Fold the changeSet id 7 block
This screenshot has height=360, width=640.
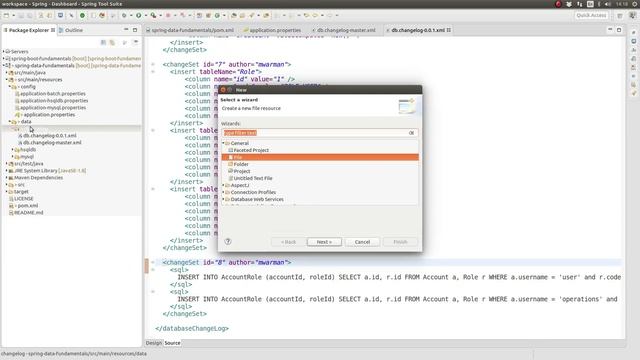coord(153,64)
